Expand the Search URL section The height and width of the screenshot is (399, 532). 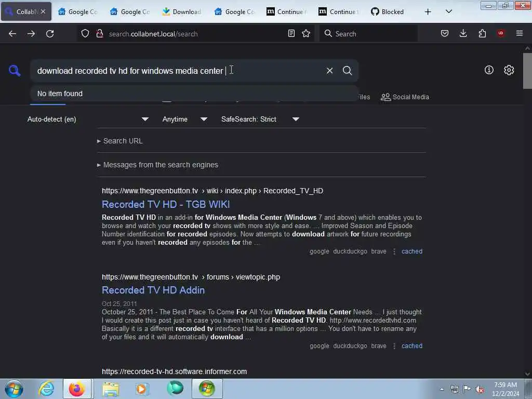pos(120,141)
